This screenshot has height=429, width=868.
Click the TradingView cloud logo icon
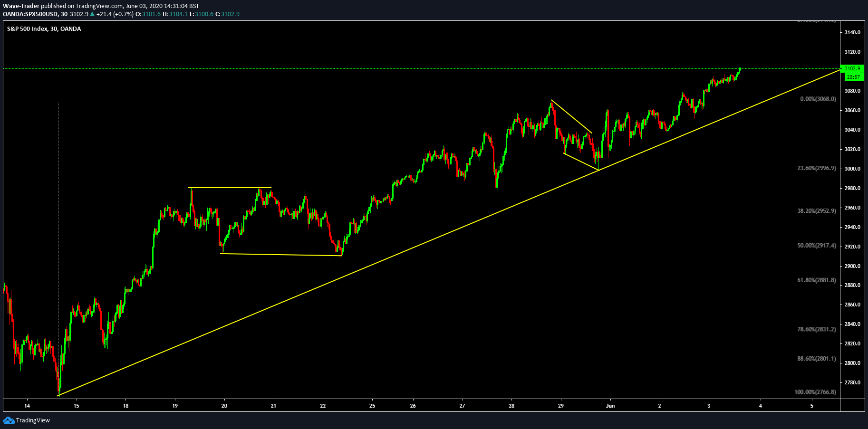(9, 420)
